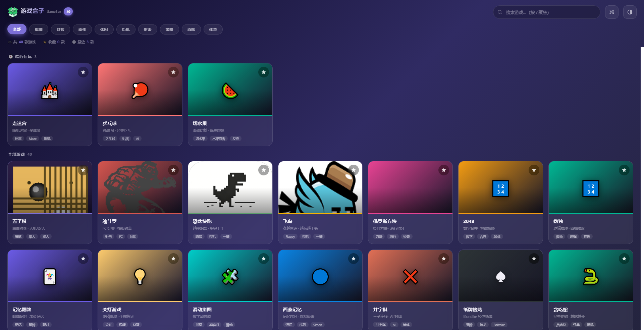
Task: Toggle favorite star on 切水果 card
Action: (x=264, y=72)
